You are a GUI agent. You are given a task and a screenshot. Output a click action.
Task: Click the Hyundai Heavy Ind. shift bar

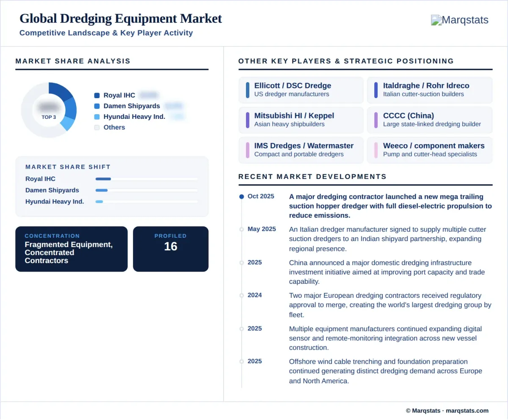tap(146, 202)
